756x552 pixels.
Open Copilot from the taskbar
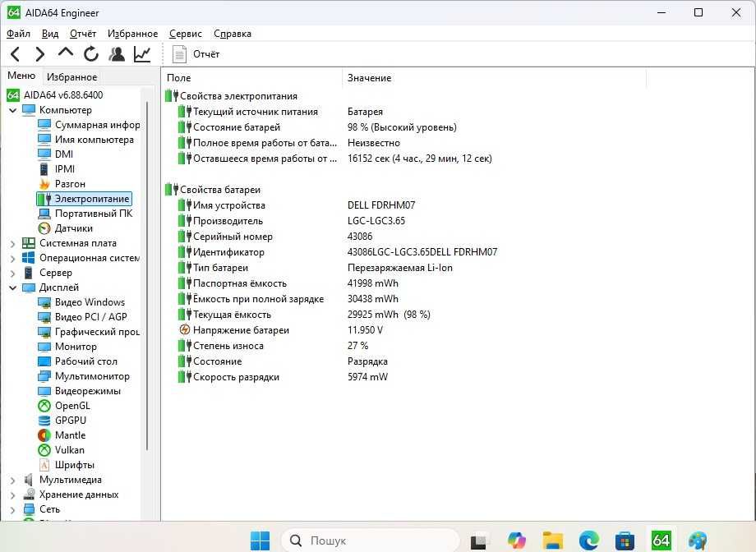tap(516, 540)
